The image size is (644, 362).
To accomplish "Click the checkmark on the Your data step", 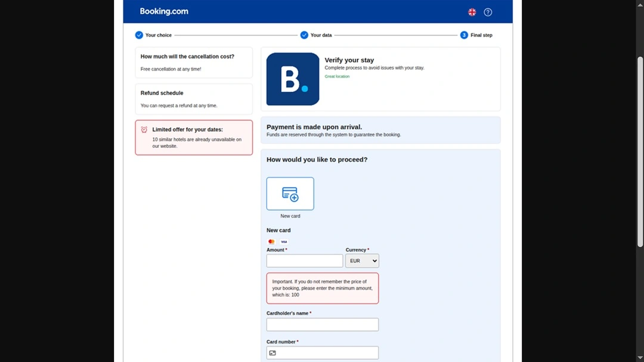I will click(304, 35).
